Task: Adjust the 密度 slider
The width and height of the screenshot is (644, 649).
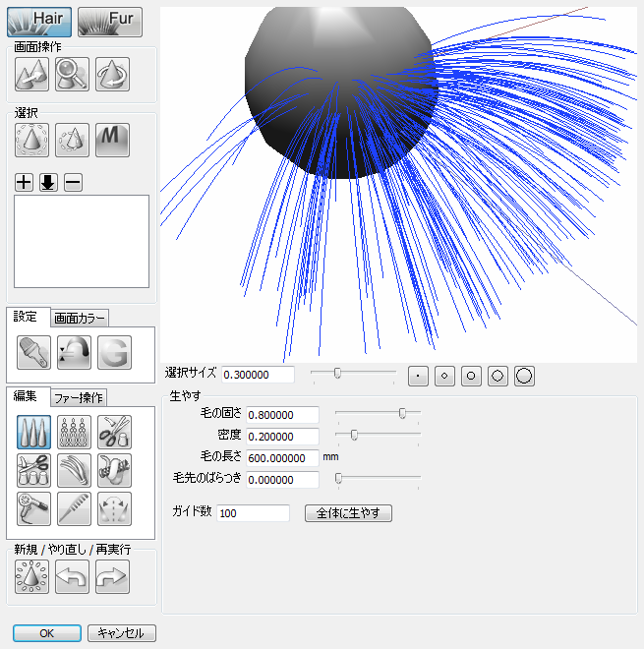Action: (x=354, y=435)
